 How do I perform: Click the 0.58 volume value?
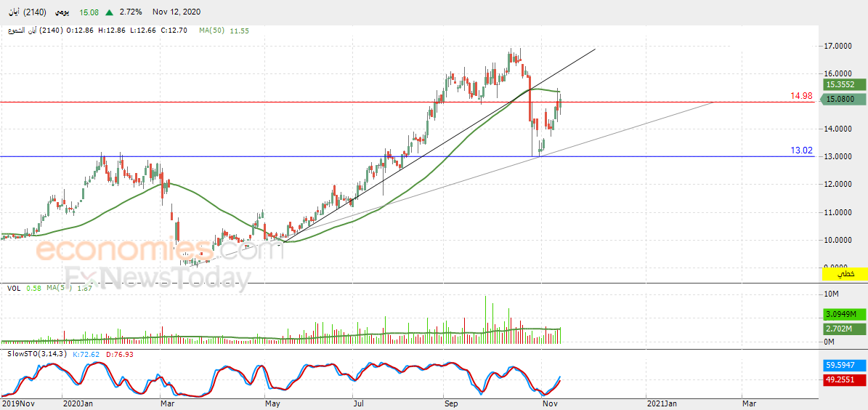[x=32, y=288]
